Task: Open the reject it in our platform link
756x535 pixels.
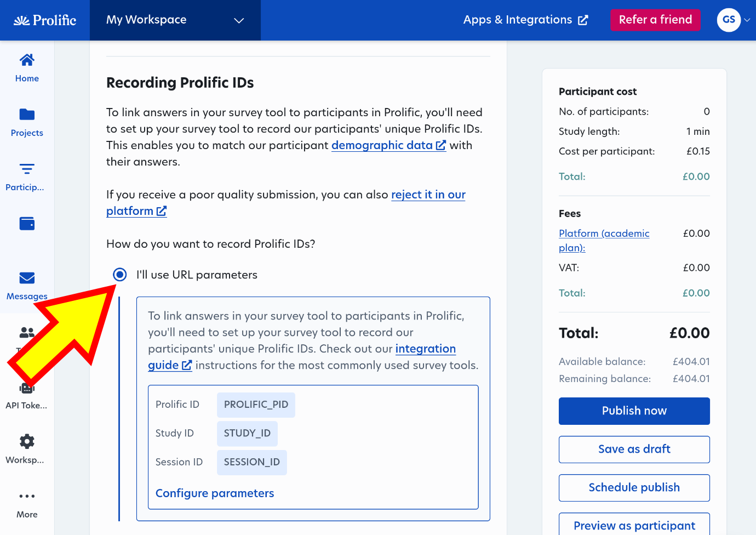Action: [286, 203]
